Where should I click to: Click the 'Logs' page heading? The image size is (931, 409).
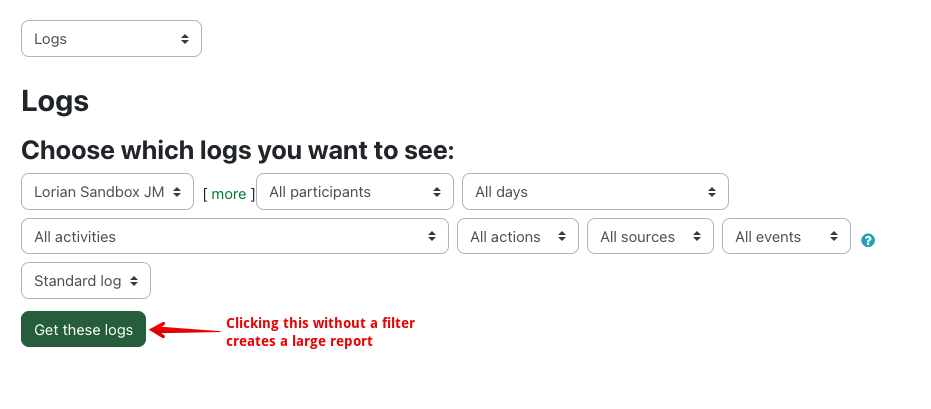point(55,101)
